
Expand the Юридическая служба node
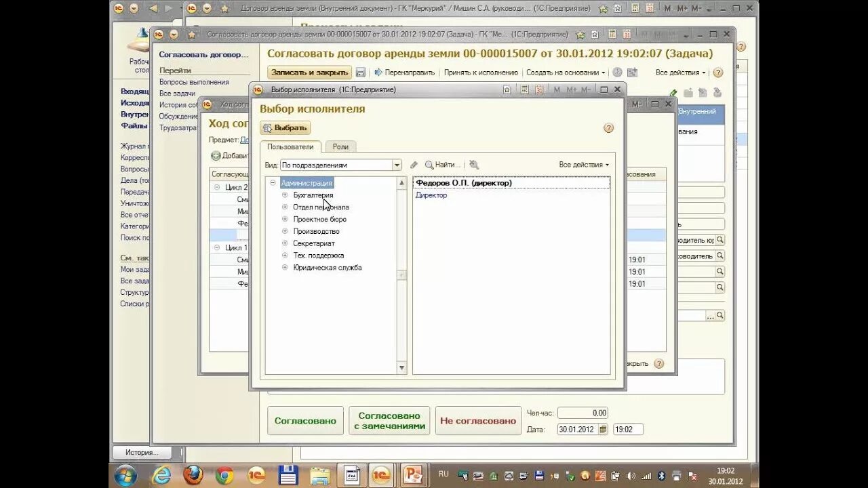point(285,268)
